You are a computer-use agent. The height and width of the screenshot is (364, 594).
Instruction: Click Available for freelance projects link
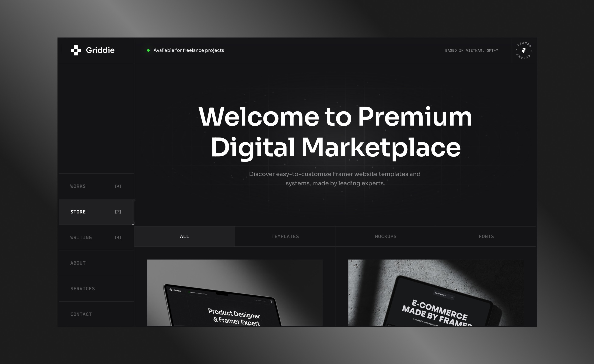tap(188, 50)
